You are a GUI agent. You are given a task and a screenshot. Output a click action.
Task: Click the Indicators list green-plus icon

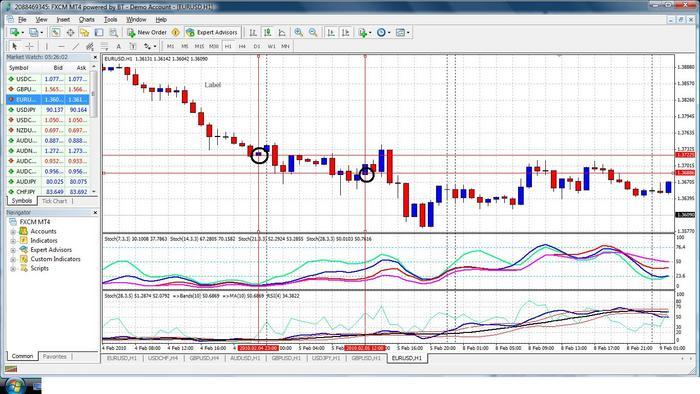click(x=362, y=32)
